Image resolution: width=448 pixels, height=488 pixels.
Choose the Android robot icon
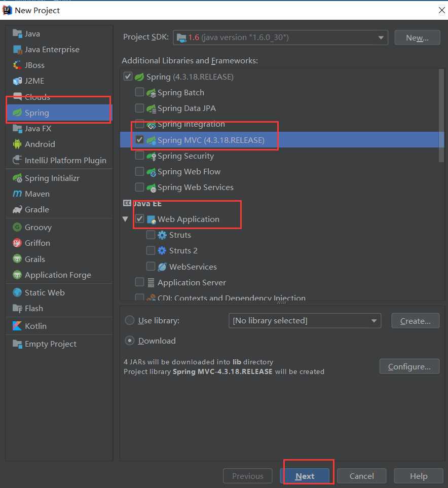pos(17,144)
